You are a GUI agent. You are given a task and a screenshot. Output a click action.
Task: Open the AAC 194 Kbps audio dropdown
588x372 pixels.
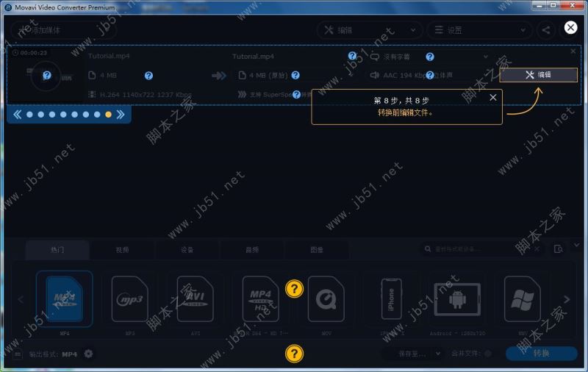(x=429, y=76)
